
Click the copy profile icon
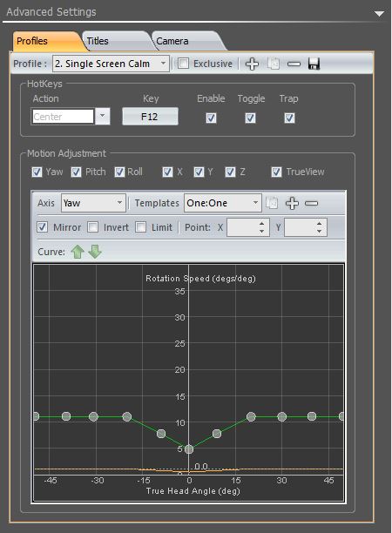click(274, 64)
